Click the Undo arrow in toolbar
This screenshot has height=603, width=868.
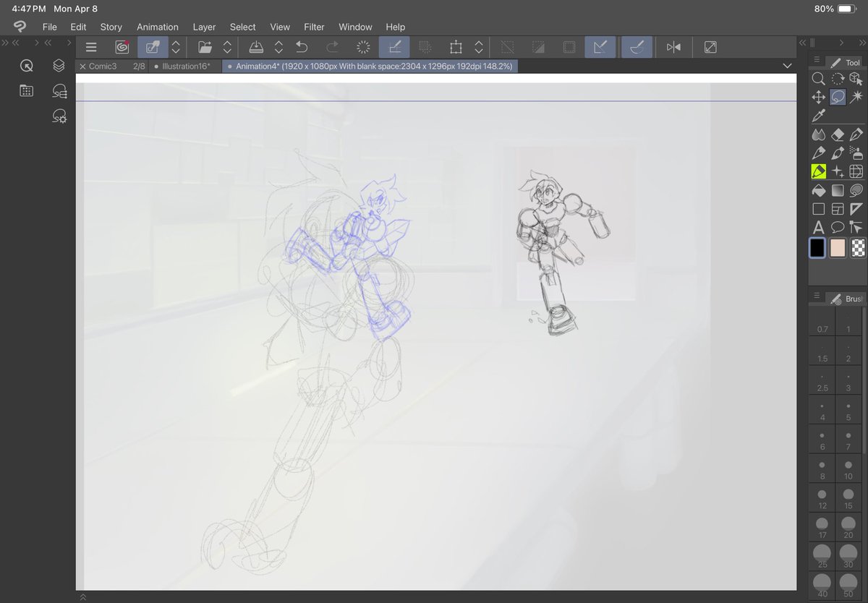(302, 48)
